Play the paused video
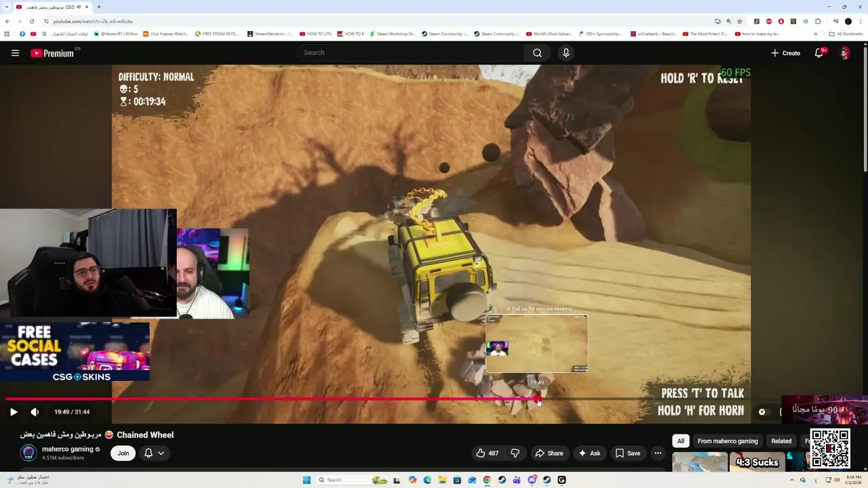868x488 pixels. (14, 412)
